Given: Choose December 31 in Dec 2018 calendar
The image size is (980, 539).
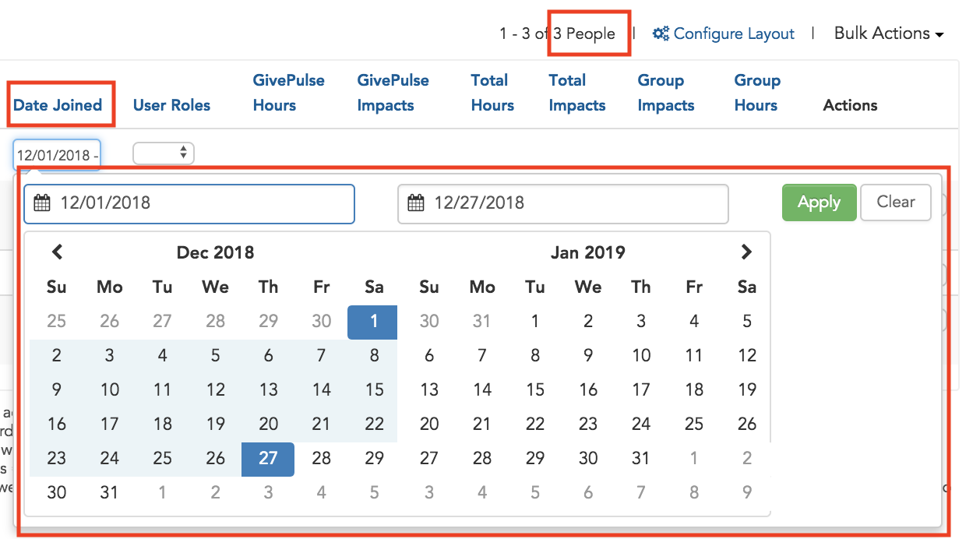Looking at the screenshot, I should [x=109, y=493].
